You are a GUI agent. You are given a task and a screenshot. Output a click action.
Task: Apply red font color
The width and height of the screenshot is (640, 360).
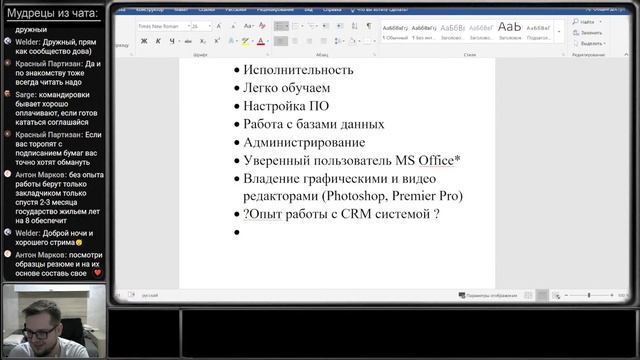point(260,41)
